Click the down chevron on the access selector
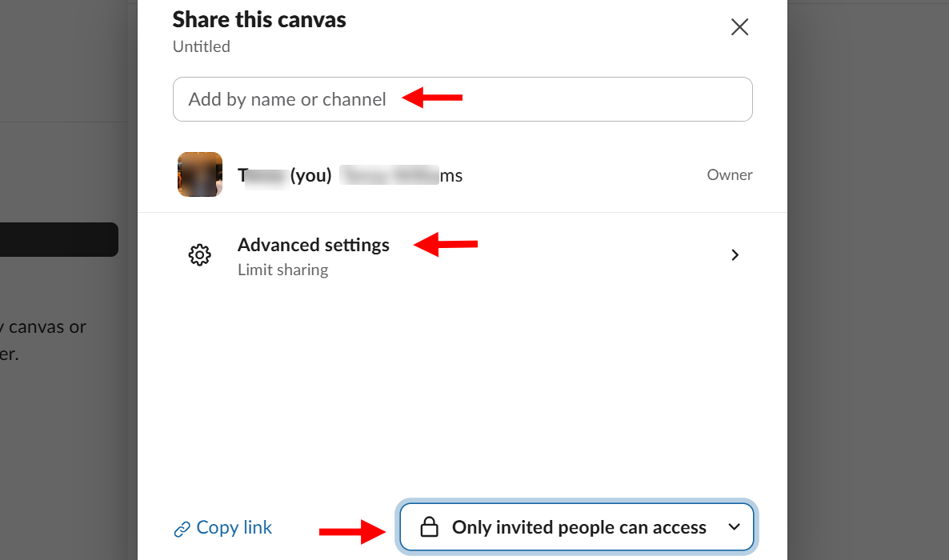Screen dimensions: 949x560 click(x=733, y=527)
